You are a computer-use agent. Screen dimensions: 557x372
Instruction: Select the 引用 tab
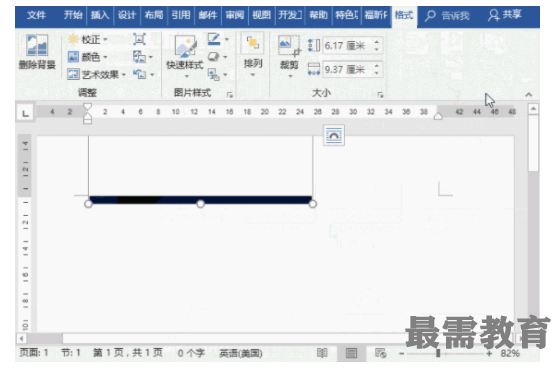click(181, 15)
